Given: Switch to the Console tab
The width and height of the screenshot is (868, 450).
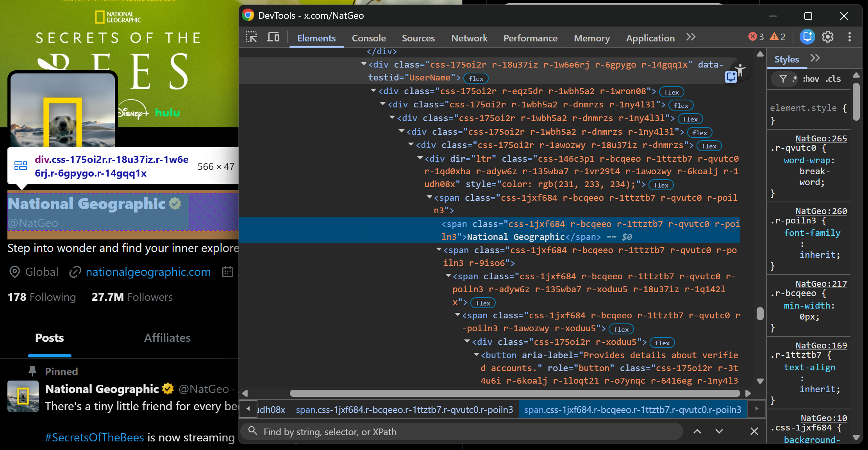Looking at the screenshot, I should tap(369, 38).
